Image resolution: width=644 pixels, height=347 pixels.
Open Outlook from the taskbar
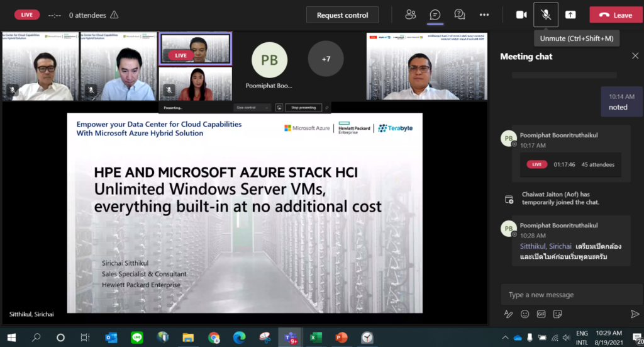click(111, 338)
